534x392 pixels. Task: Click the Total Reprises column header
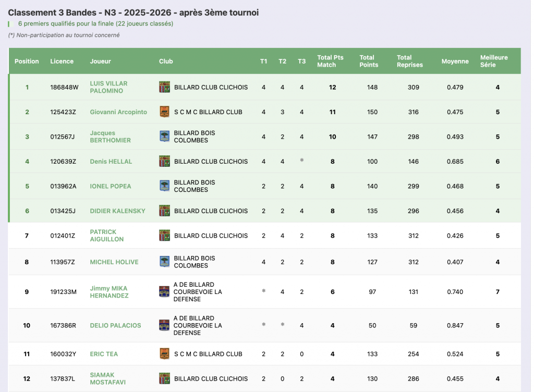click(409, 61)
